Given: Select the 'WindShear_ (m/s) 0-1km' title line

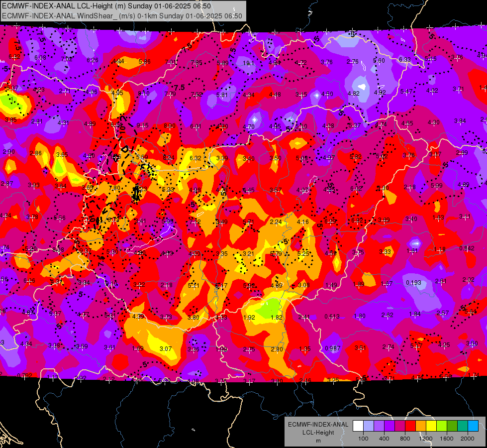Looking at the screenshot, I should coord(122,16).
